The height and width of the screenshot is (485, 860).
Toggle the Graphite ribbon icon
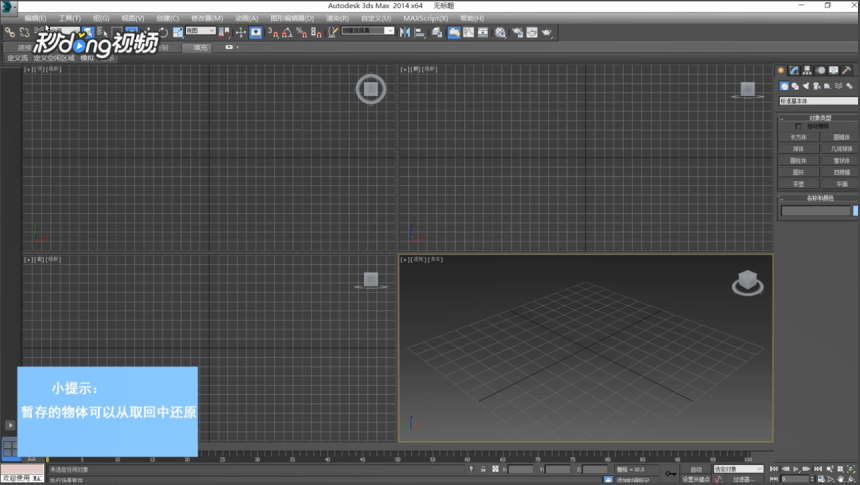[x=454, y=32]
